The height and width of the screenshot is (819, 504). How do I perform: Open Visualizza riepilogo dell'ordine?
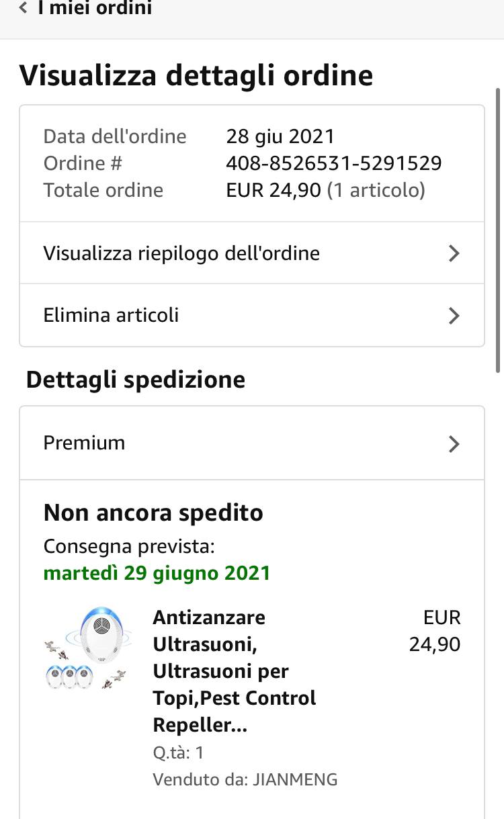click(181, 253)
